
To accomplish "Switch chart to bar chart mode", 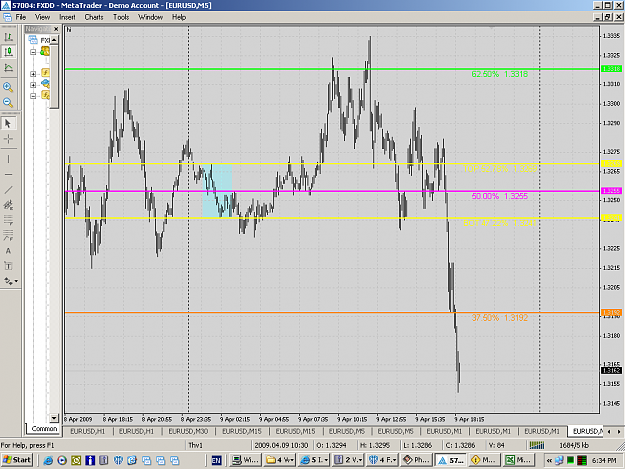I will [8, 37].
